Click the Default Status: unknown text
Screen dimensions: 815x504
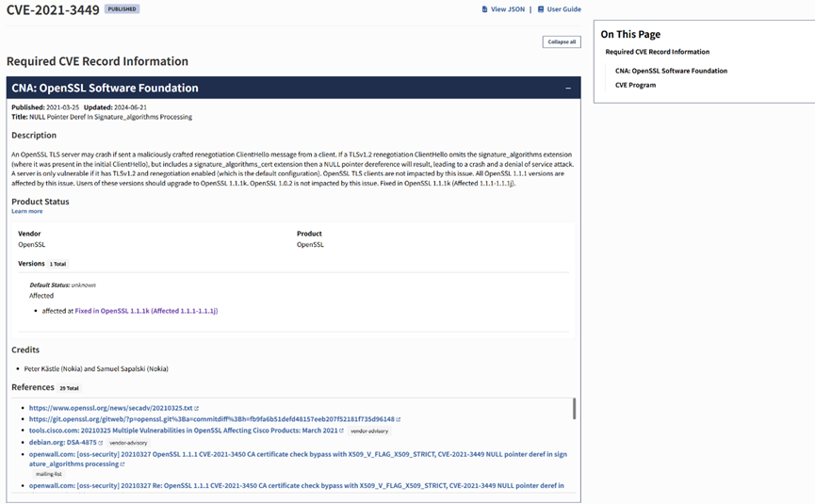[x=62, y=285]
